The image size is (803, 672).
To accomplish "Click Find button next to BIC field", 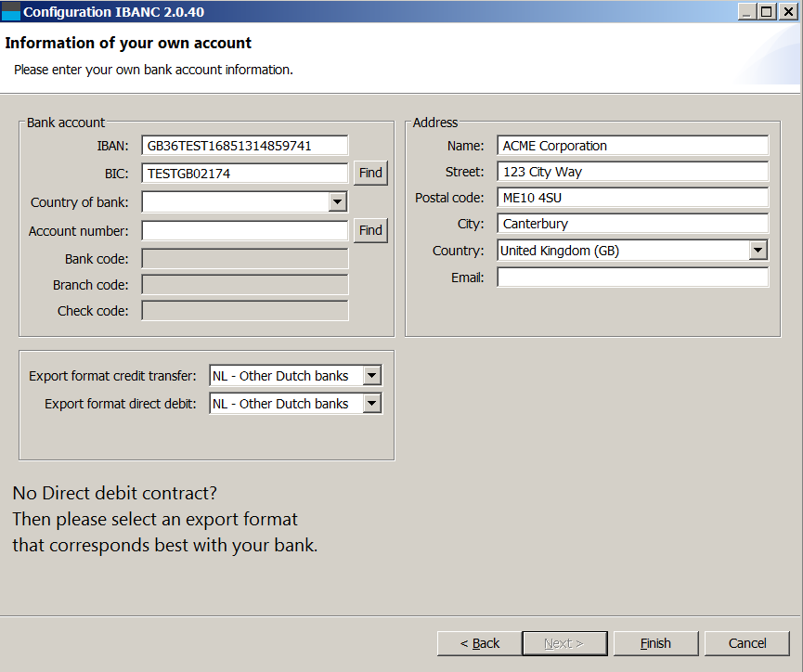I will 370,173.
